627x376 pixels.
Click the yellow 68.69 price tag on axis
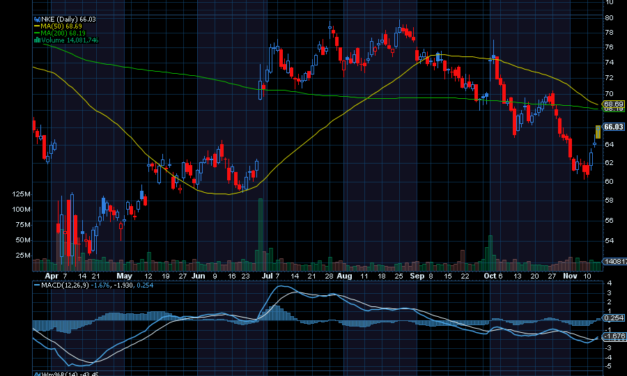(613, 104)
